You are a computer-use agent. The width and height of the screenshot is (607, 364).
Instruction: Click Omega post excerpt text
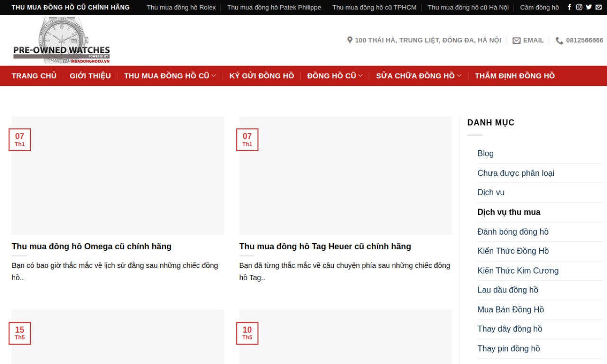pyautogui.click(x=115, y=272)
